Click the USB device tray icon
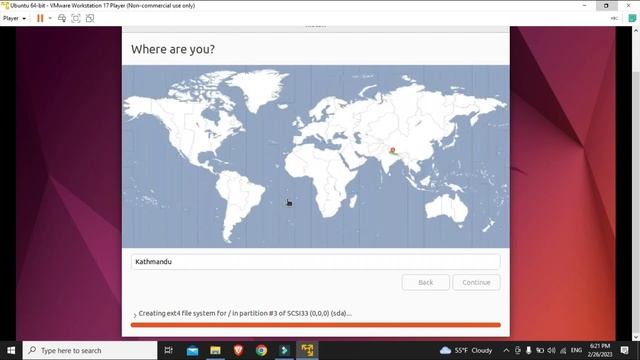Viewport: 640px width, 360px height. click(518, 350)
